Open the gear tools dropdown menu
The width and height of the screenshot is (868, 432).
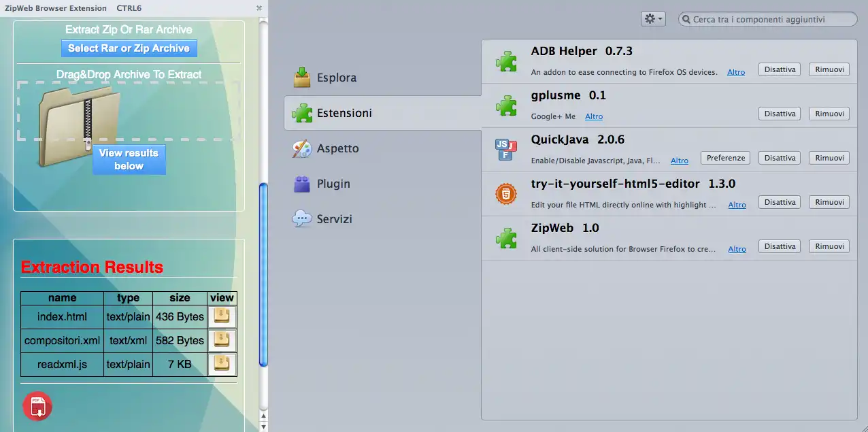click(653, 19)
